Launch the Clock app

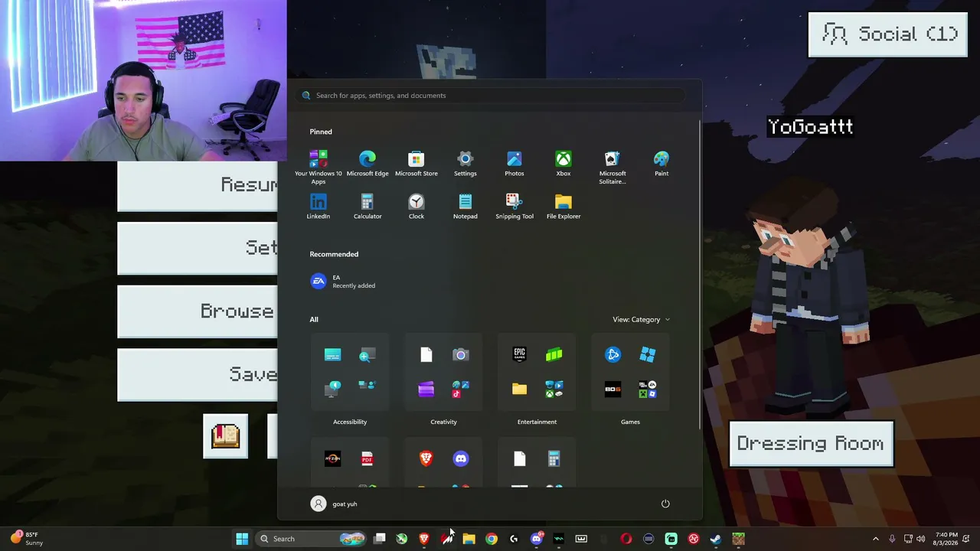416,207
